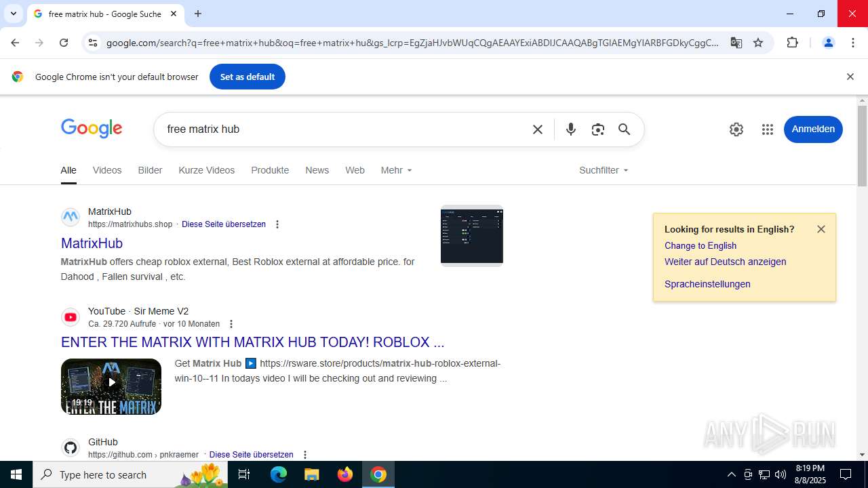Play the ENTER THE MATRIX video thumbnail
This screenshot has height=488, width=868.
point(111,386)
